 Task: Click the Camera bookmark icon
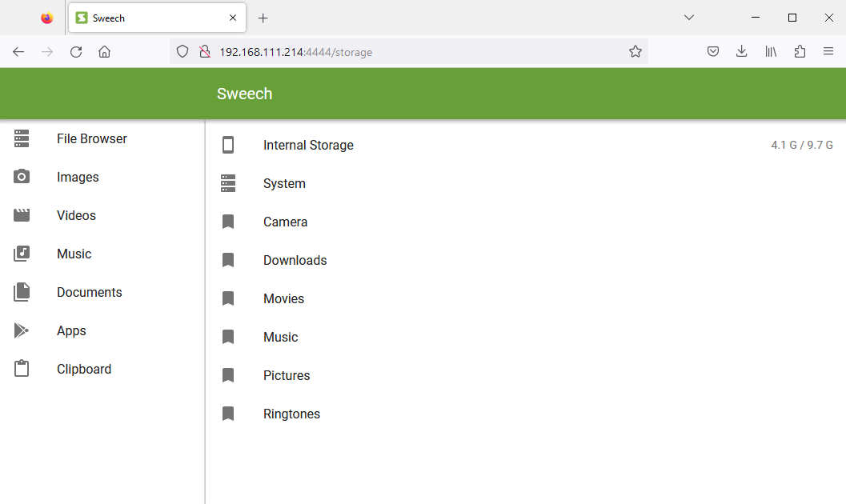pos(228,222)
